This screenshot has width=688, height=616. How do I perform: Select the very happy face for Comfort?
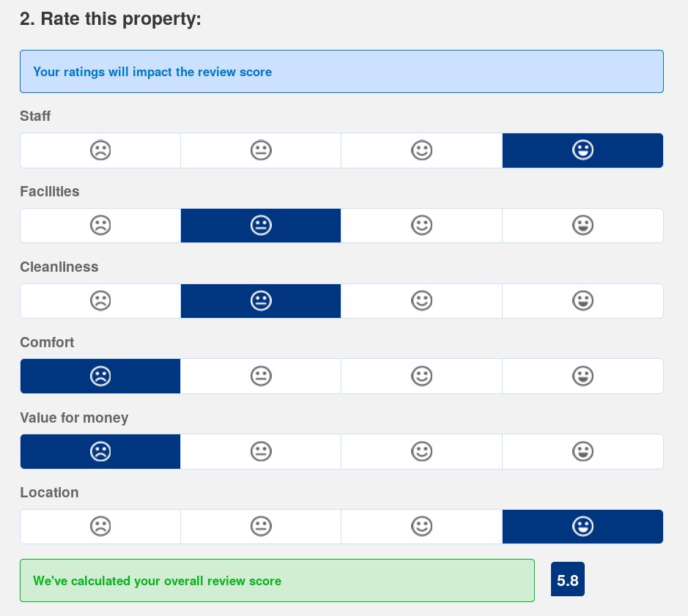582,376
